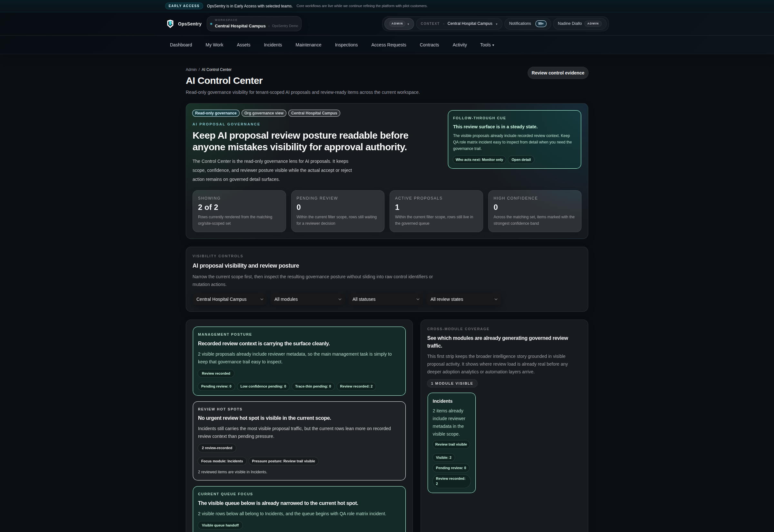Expand the ADMIN role selector
Viewport: 774px width, 532px height.
(x=399, y=24)
